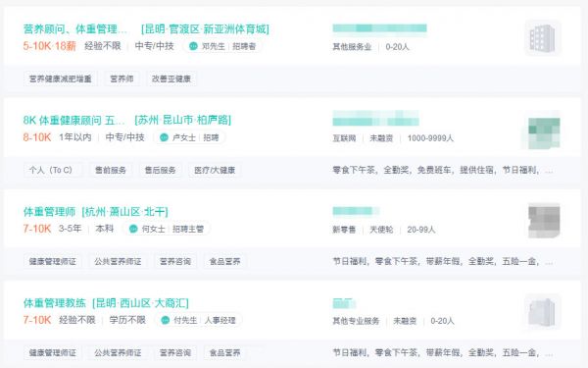The image size is (588, 368).
Task: Click chat icon beside 卢女士
Action: point(164,137)
